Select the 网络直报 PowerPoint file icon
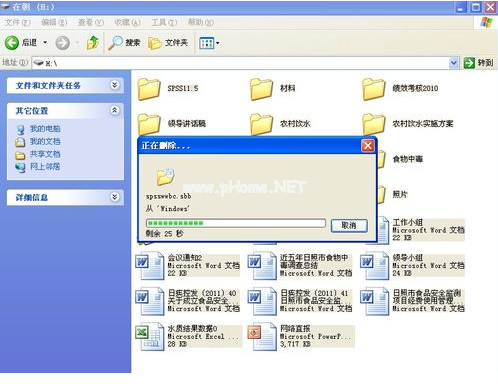Image resolution: width=498 pixels, height=391 pixels. pos(262,336)
